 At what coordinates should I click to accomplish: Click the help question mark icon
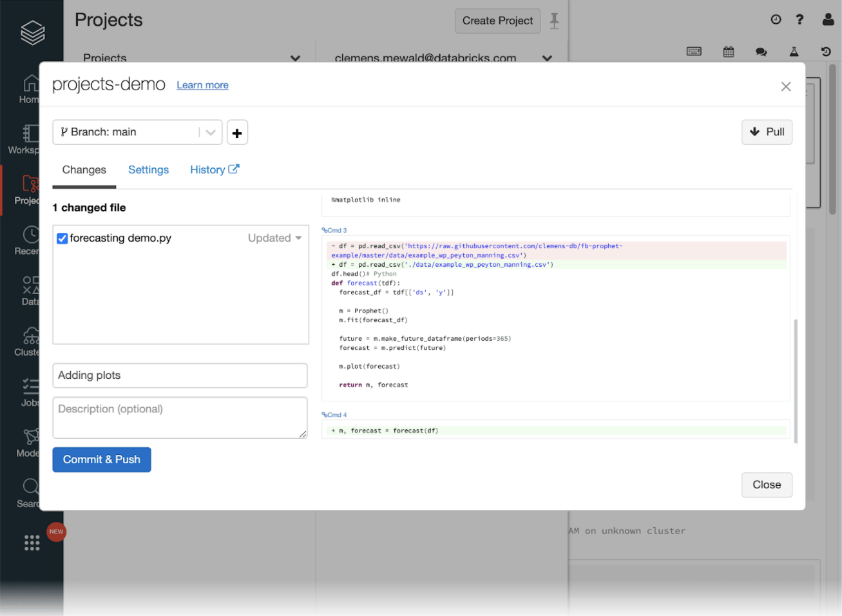799,19
